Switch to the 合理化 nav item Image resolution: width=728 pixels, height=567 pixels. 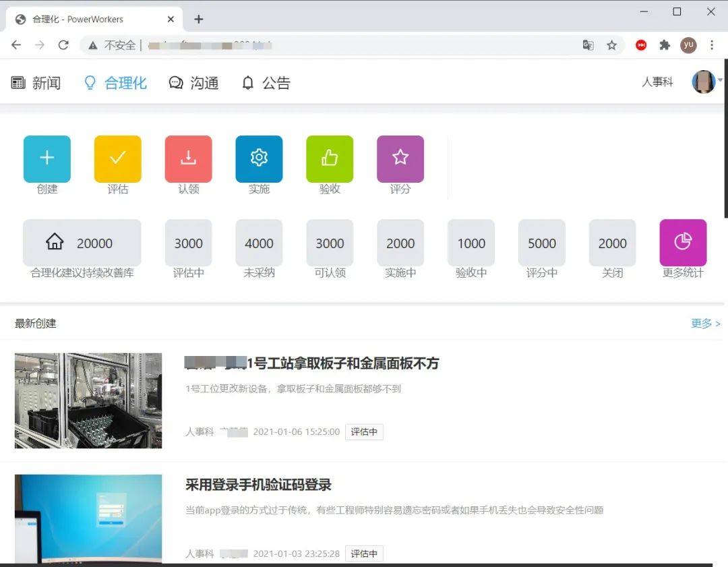tap(115, 83)
